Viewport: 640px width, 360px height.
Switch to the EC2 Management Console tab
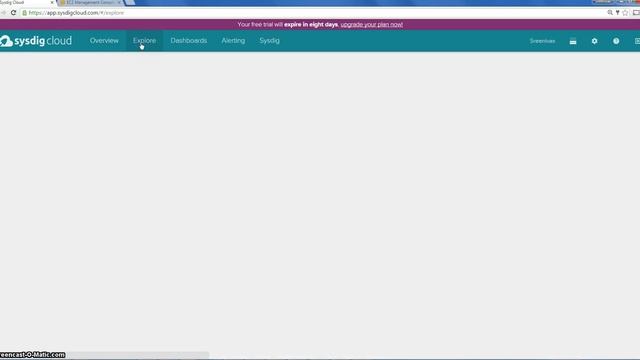(x=91, y=2)
